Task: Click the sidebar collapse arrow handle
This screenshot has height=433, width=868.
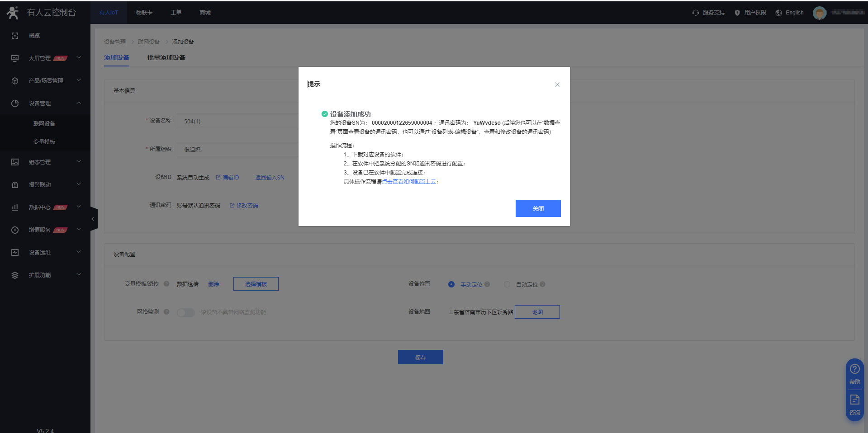Action: (x=93, y=219)
